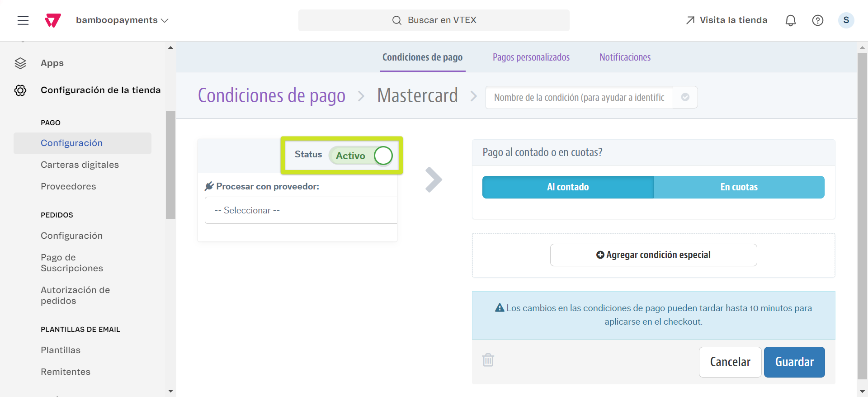
Task: Select the En cuotas payment option
Action: tap(739, 187)
